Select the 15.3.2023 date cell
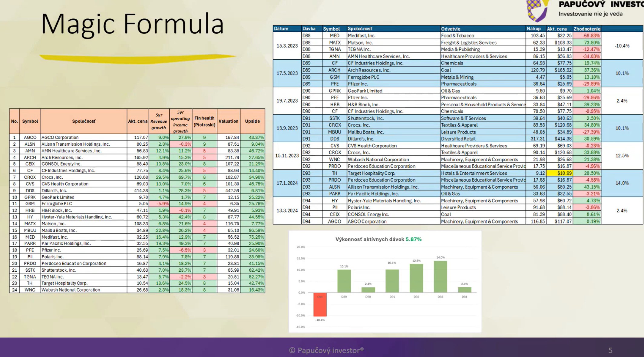 coord(287,46)
